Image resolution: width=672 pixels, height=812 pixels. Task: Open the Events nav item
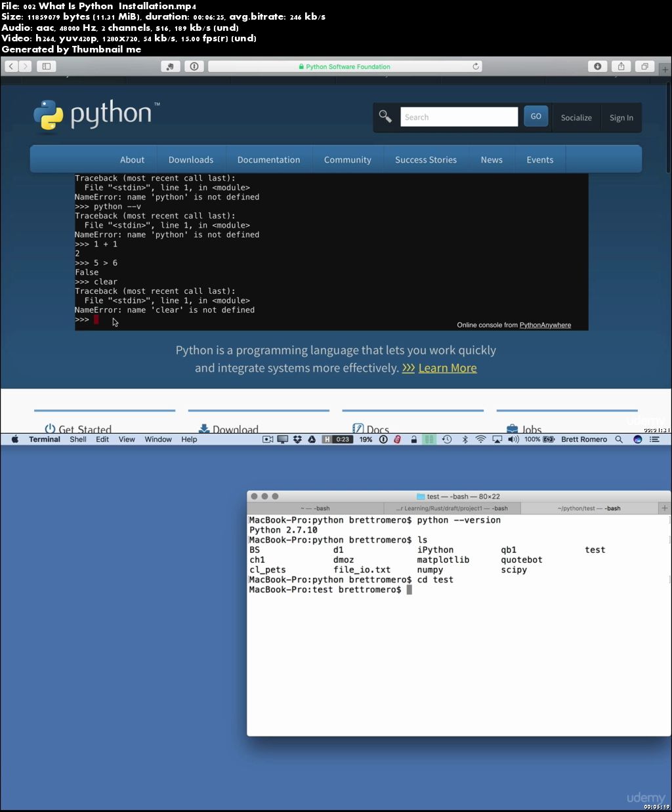pyautogui.click(x=539, y=159)
